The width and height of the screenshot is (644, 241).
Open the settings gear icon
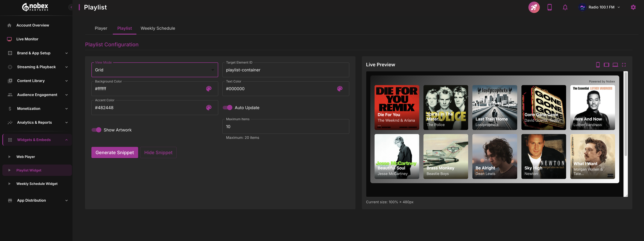point(633,7)
